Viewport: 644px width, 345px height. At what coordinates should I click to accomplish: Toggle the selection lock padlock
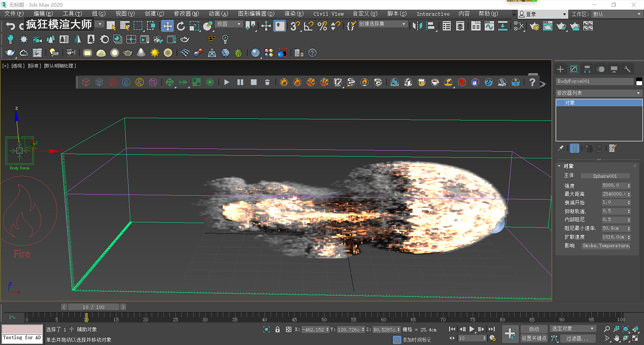click(x=277, y=329)
